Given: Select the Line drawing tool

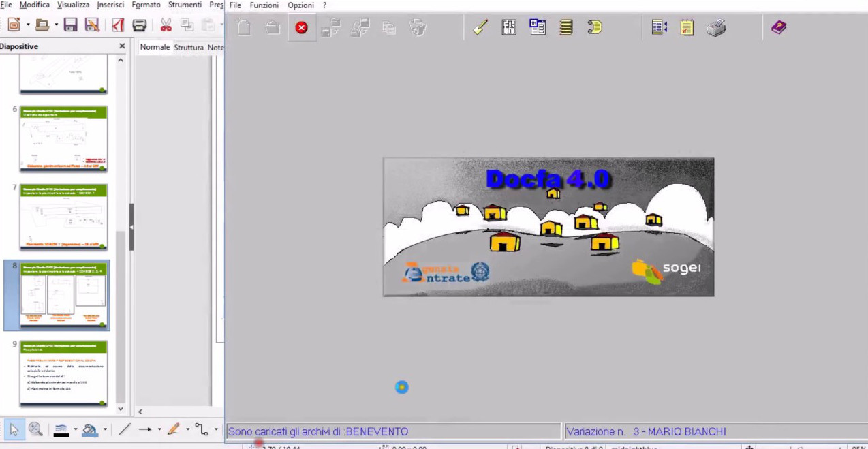Looking at the screenshot, I should click(x=124, y=429).
